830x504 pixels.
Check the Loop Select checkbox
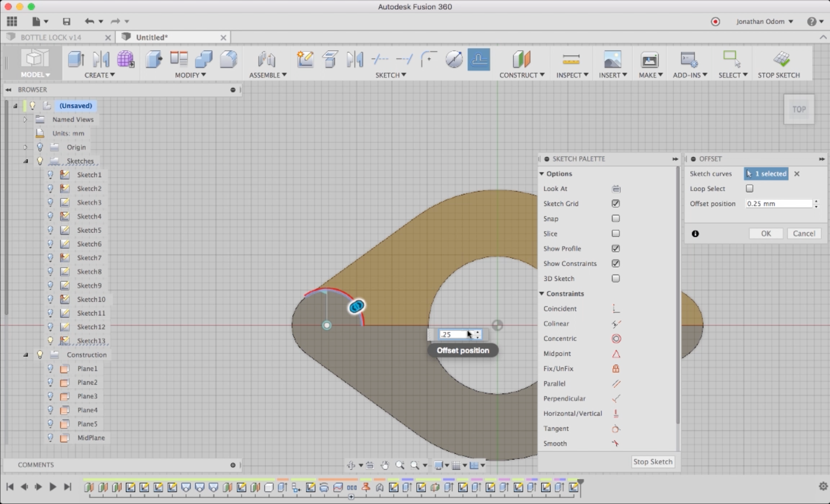coord(749,188)
